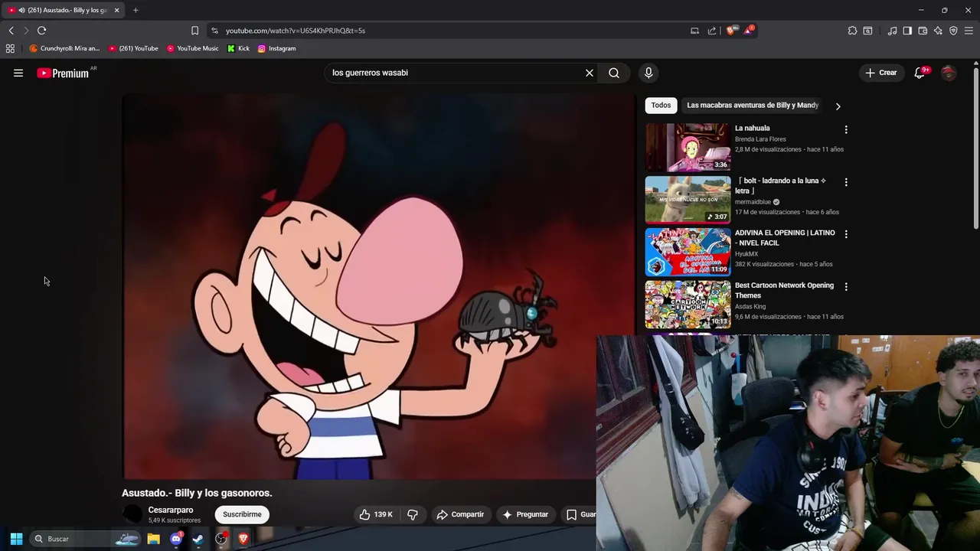Open a new browser tab with plus
This screenshot has height=551, width=980.
[x=136, y=10]
